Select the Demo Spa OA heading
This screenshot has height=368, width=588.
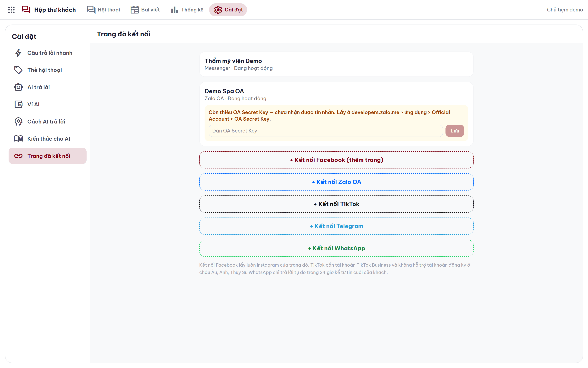tap(224, 91)
